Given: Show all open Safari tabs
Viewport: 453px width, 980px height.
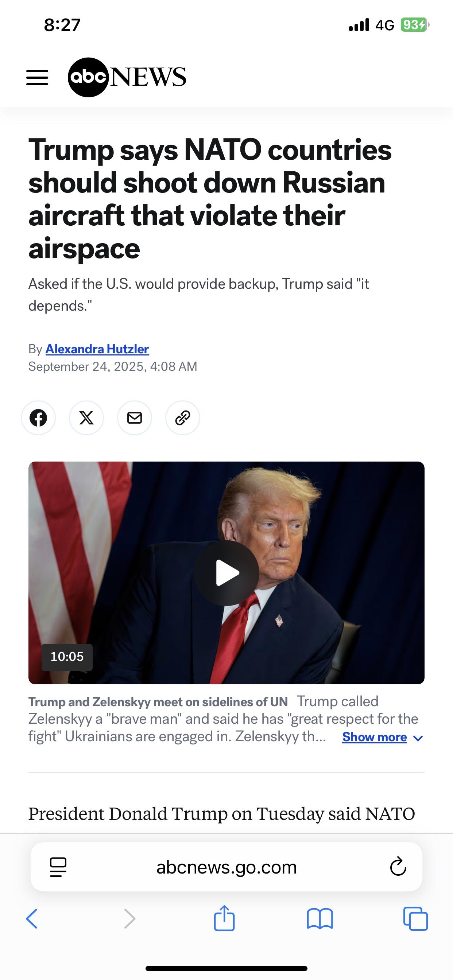Looking at the screenshot, I should click(415, 919).
